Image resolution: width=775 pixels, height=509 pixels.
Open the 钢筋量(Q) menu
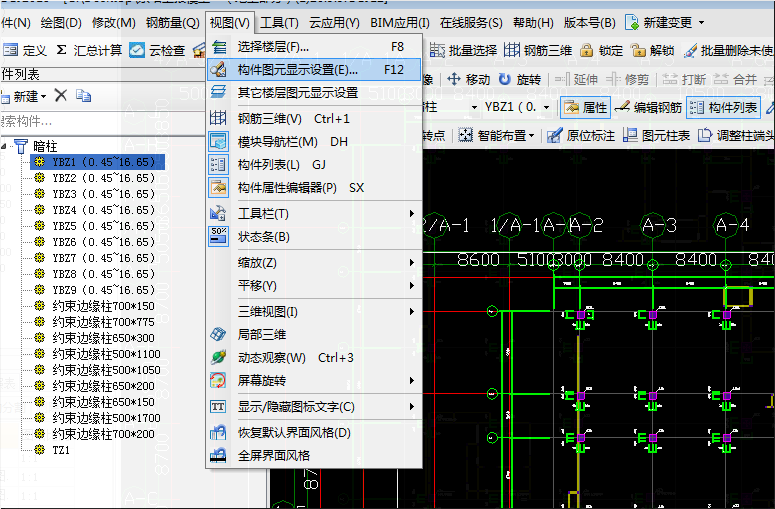pyautogui.click(x=173, y=23)
